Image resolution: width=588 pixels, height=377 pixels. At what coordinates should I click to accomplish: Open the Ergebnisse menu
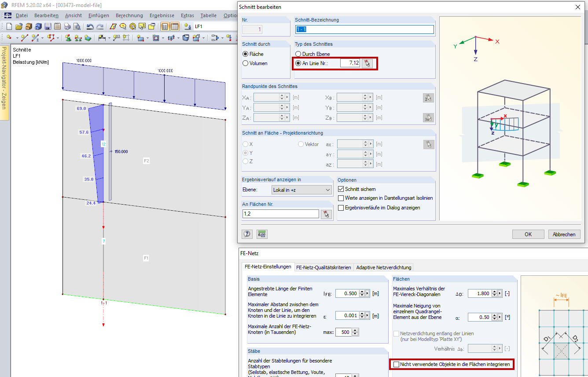coord(162,15)
